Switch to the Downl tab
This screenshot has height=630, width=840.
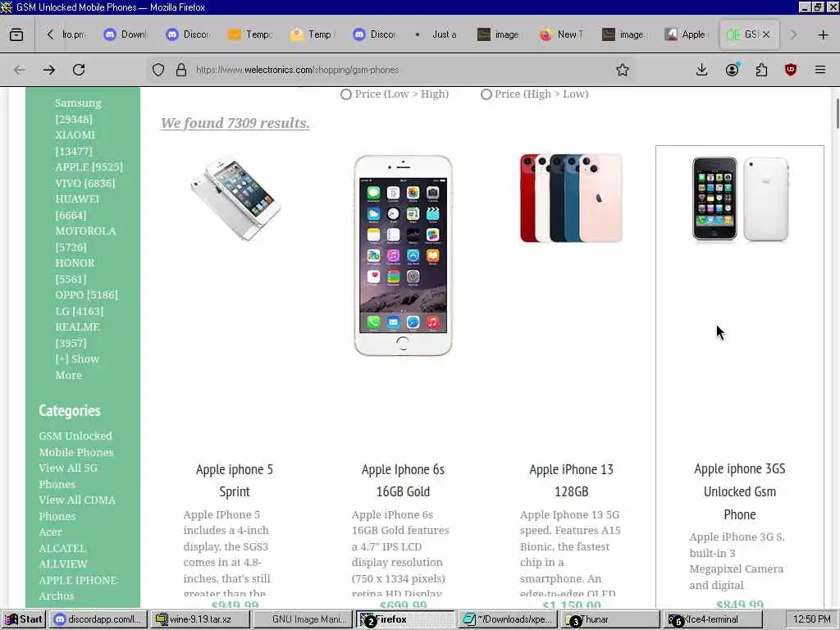pos(126,34)
